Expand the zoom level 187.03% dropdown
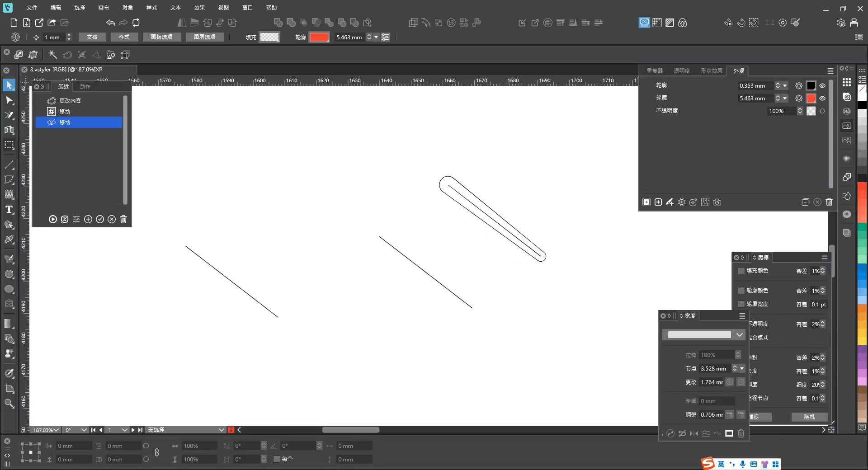The width and height of the screenshot is (868, 470). click(56, 430)
